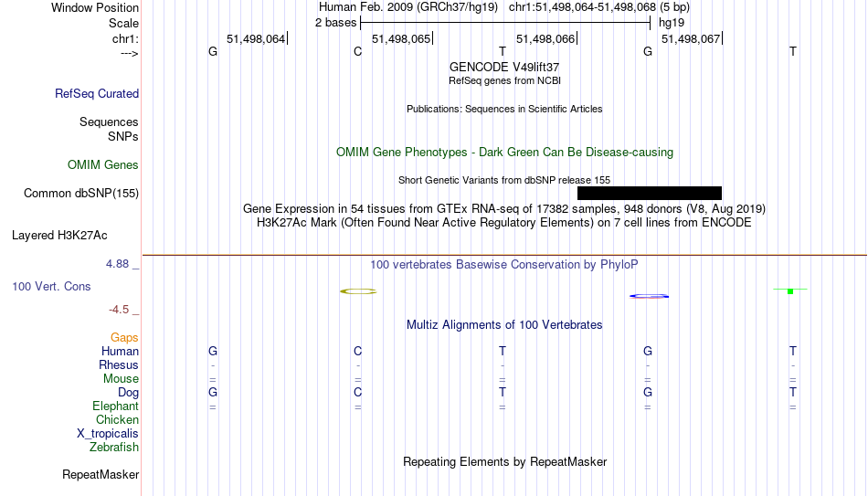868x496 pixels.
Task: Click the RefSeq Curated track label
Action: 96,93
